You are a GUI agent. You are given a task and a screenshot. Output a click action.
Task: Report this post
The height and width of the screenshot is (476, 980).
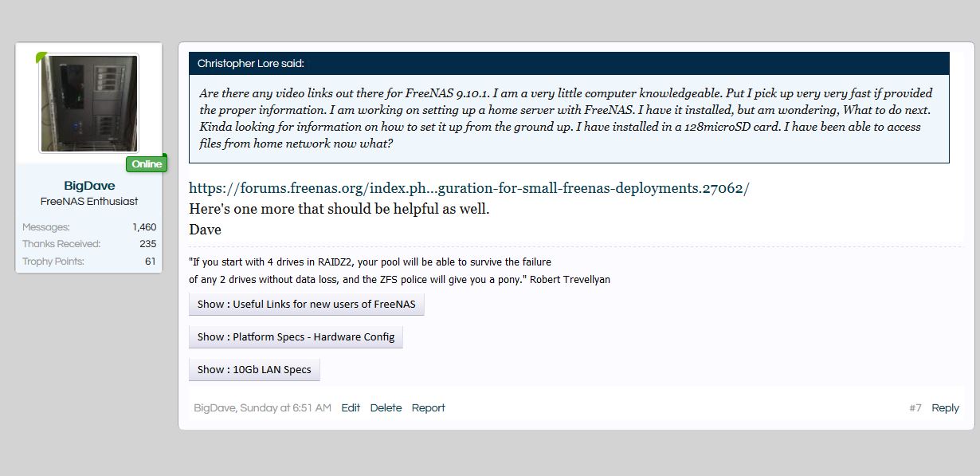pyautogui.click(x=429, y=407)
